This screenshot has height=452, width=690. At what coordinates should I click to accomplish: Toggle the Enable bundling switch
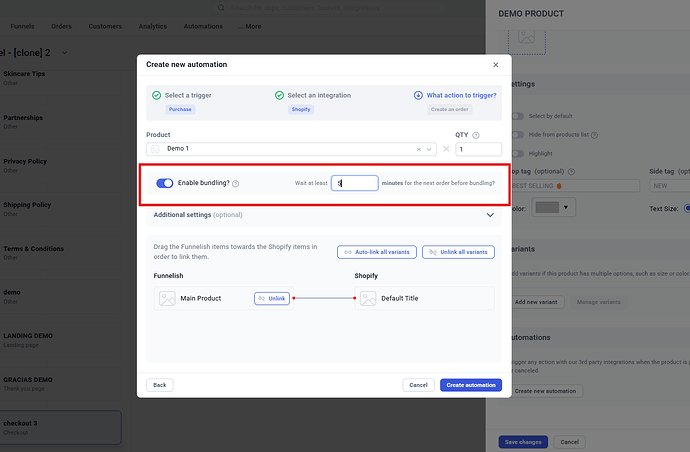point(165,183)
